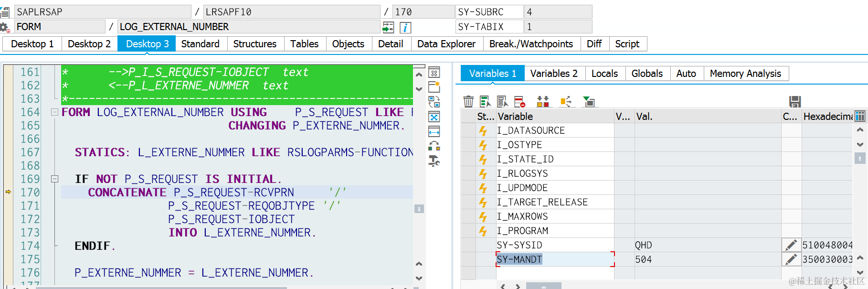Click the variables table scrollbar thumb

[x=860, y=158]
